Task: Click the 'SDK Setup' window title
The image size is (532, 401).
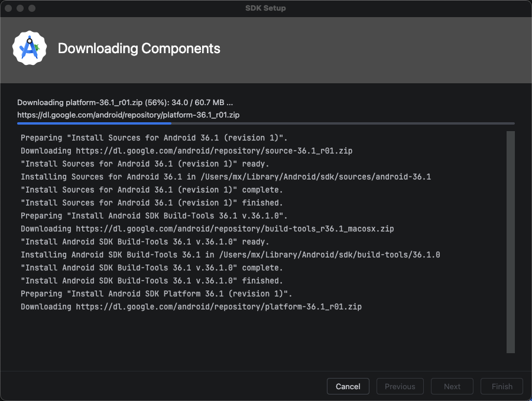Action: pyautogui.click(x=265, y=8)
